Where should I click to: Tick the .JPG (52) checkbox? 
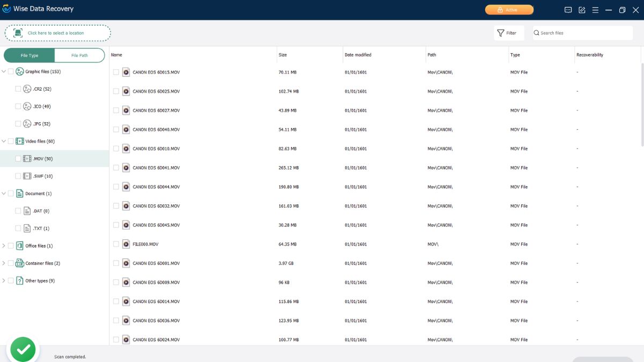click(x=18, y=124)
